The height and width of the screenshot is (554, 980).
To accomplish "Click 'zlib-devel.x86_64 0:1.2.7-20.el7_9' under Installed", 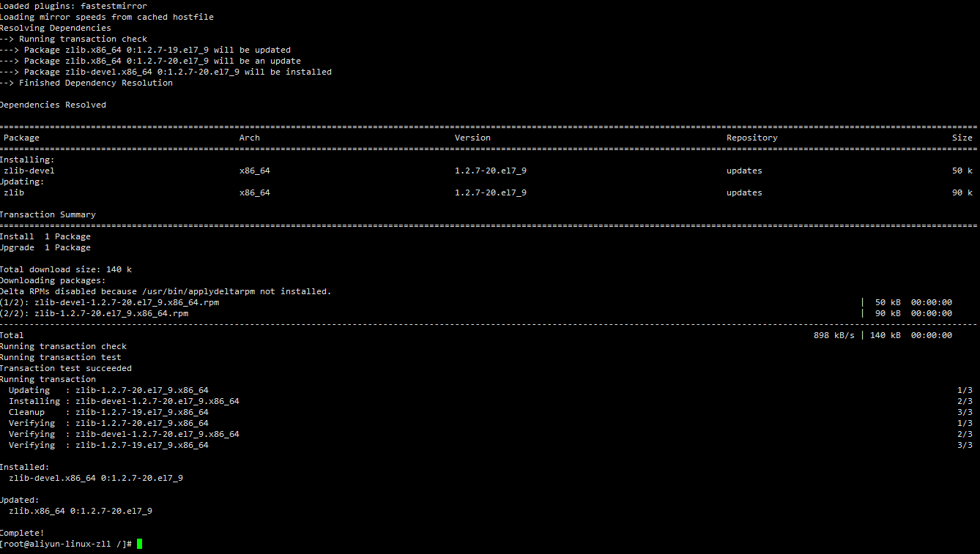I will [96, 478].
